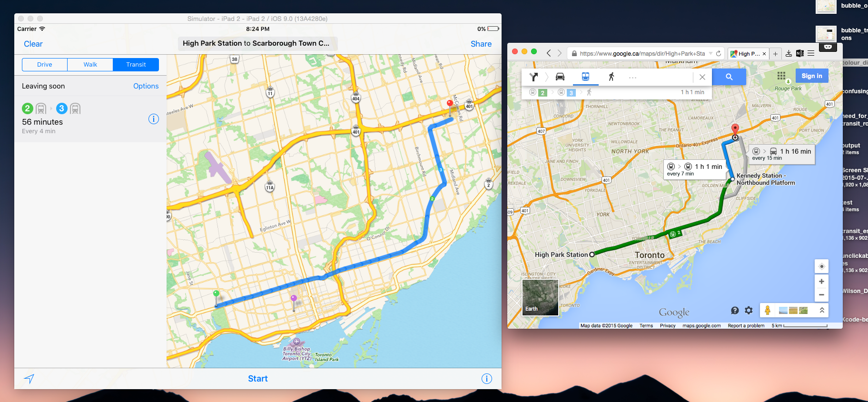Open the URL history dropdown arrow
This screenshot has height=402, width=868.
pyautogui.click(x=710, y=53)
